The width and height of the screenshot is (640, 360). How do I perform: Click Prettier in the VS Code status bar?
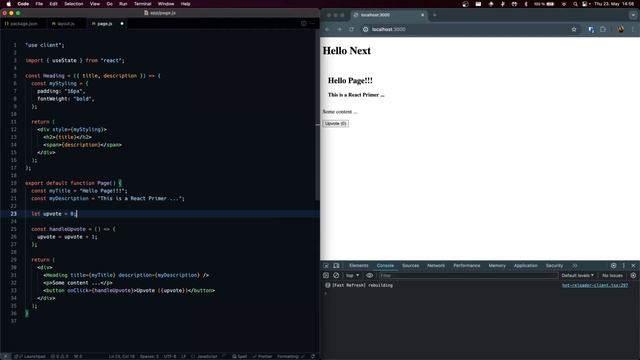click(x=262, y=356)
